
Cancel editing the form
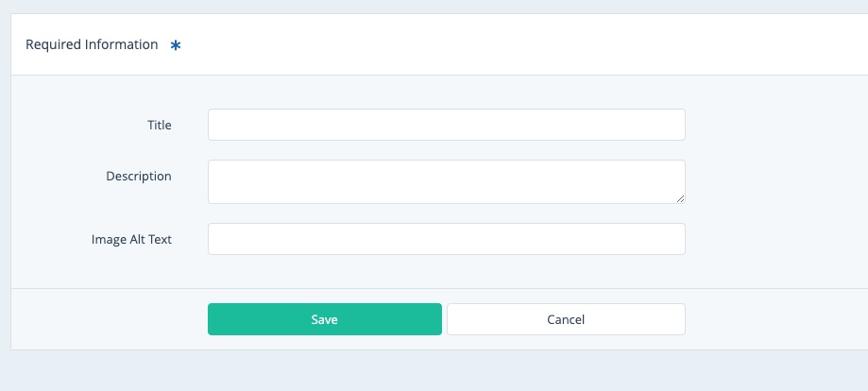click(566, 319)
